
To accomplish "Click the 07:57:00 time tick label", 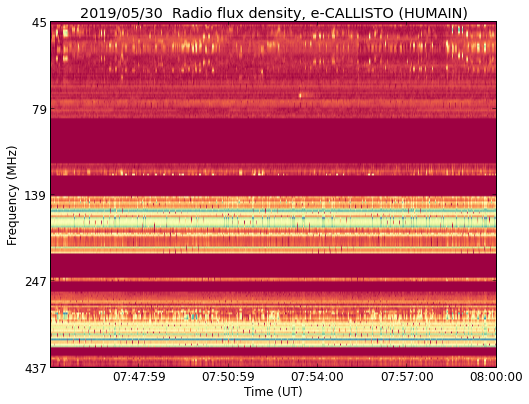I will point(407,377).
